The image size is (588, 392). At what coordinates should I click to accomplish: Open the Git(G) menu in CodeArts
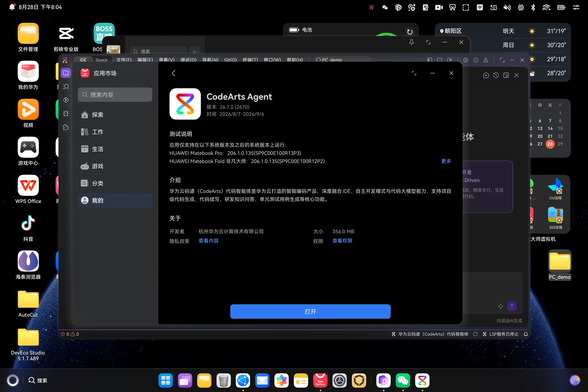click(230, 60)
